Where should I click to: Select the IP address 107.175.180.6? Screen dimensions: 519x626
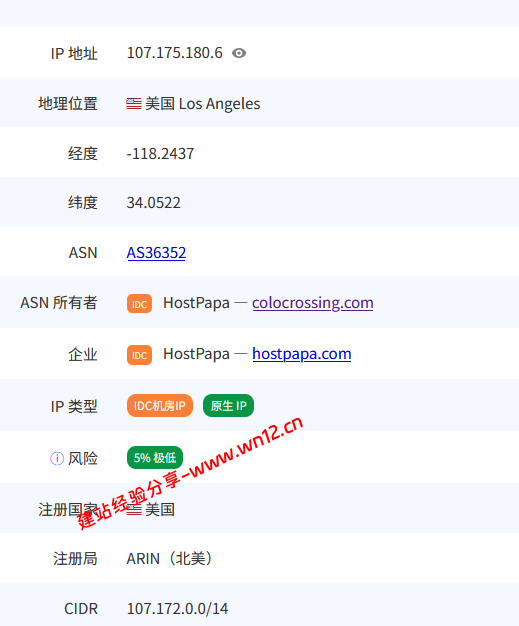[174, 53]
